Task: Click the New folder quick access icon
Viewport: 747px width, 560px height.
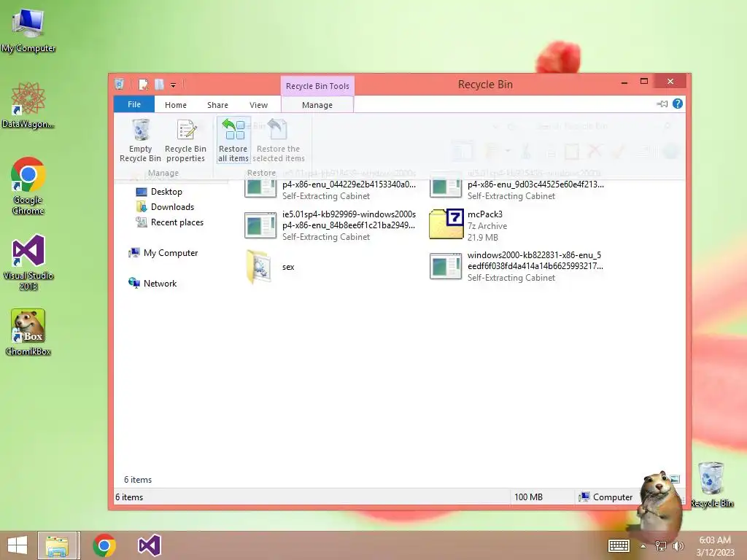Action: pyautogui.click(x=159, y=85)
